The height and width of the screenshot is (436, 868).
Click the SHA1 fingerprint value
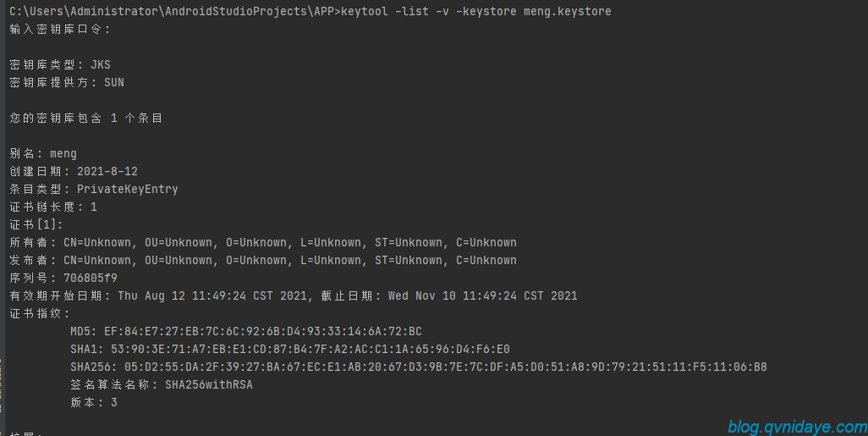tap(310, 349)
